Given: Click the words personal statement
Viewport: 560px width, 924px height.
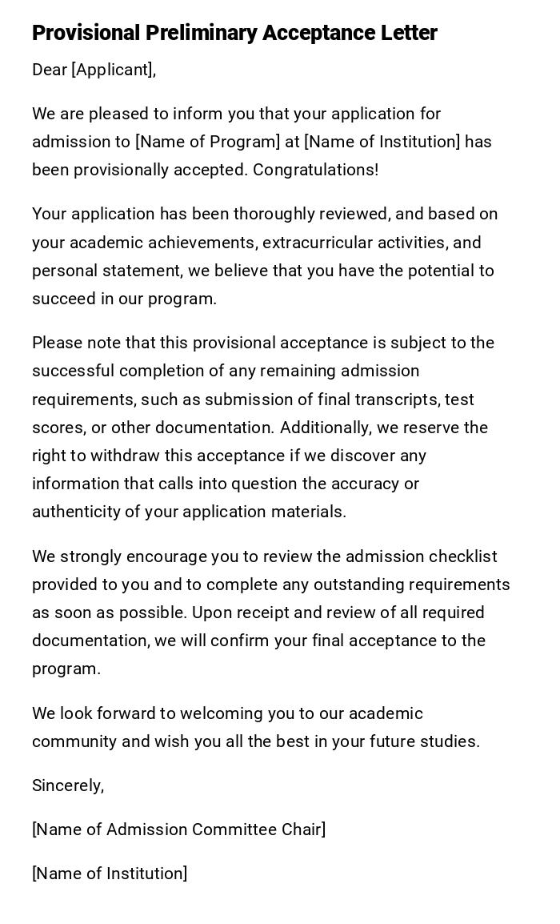Looking at the screenshot, I should click(106, 271).
